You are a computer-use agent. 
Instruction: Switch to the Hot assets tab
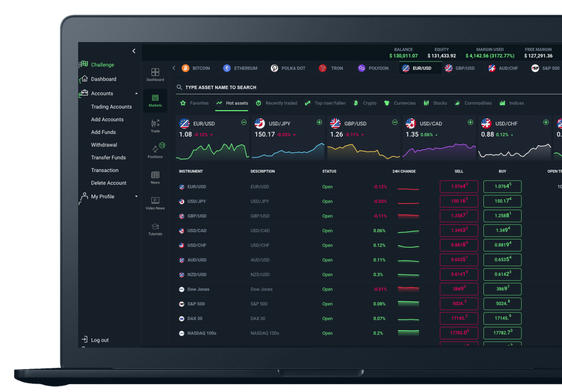(232, 103)
